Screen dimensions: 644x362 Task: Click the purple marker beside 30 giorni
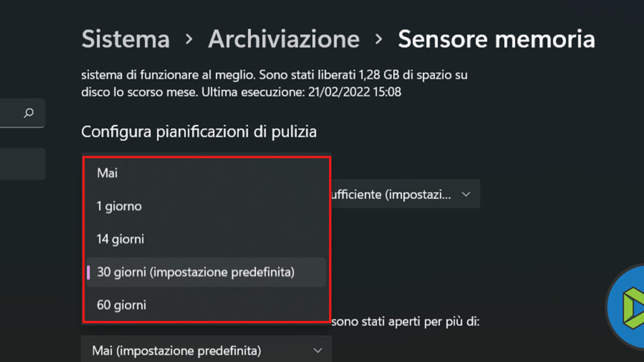[x=88, y=272]
